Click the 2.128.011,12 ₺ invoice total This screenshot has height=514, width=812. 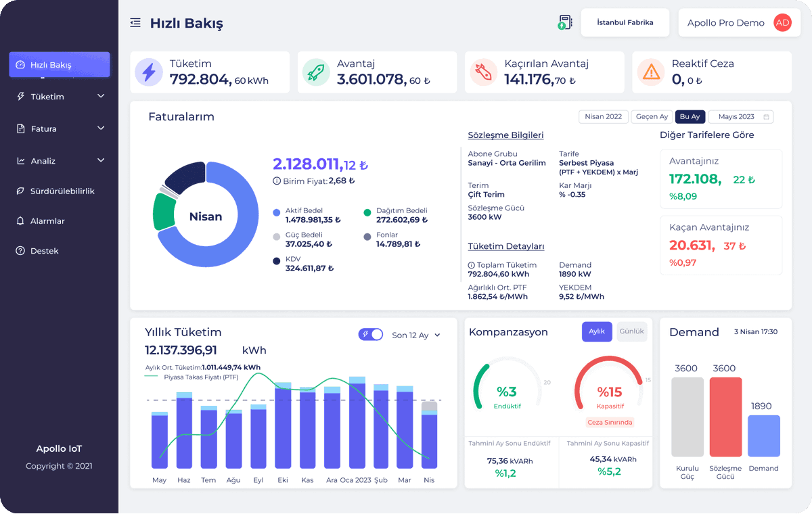(x=320, y=164)
